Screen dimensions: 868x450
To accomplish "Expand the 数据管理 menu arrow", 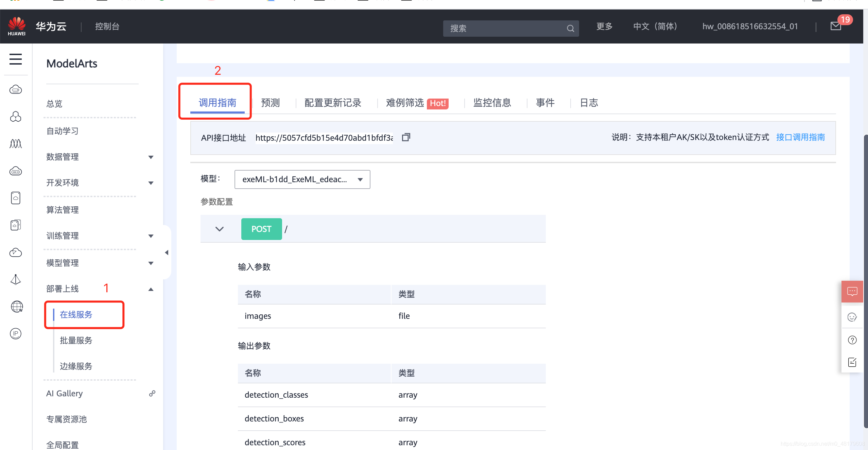I will tap(151, 157).
